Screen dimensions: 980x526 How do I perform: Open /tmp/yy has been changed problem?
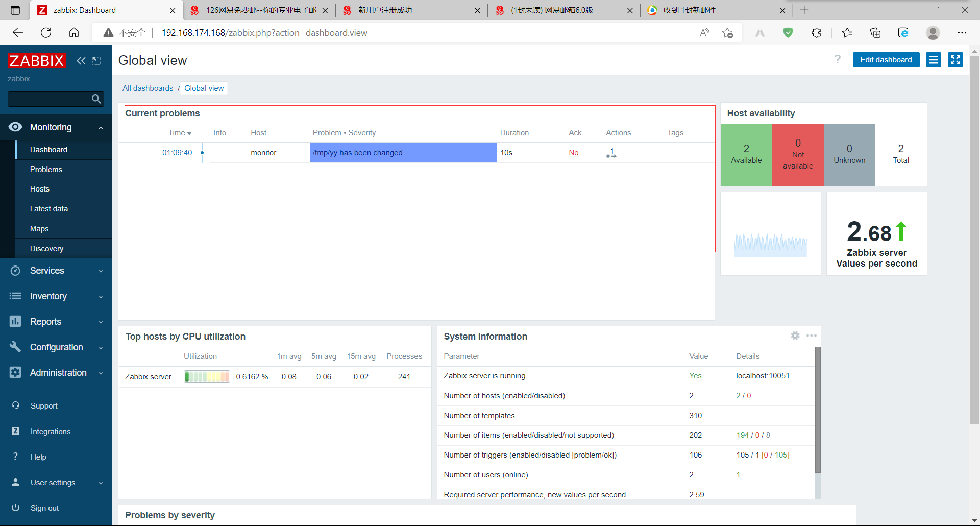point(358,153)
